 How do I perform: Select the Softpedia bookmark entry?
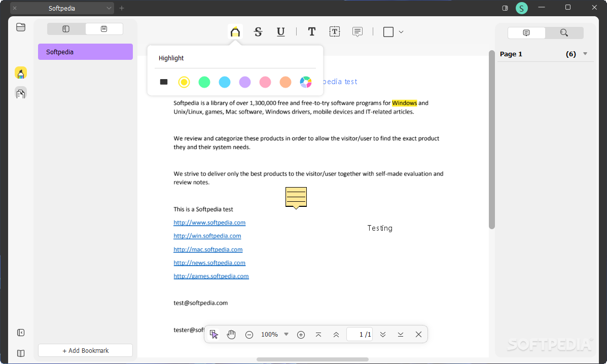pyautogui.click(x=85, y=52)
